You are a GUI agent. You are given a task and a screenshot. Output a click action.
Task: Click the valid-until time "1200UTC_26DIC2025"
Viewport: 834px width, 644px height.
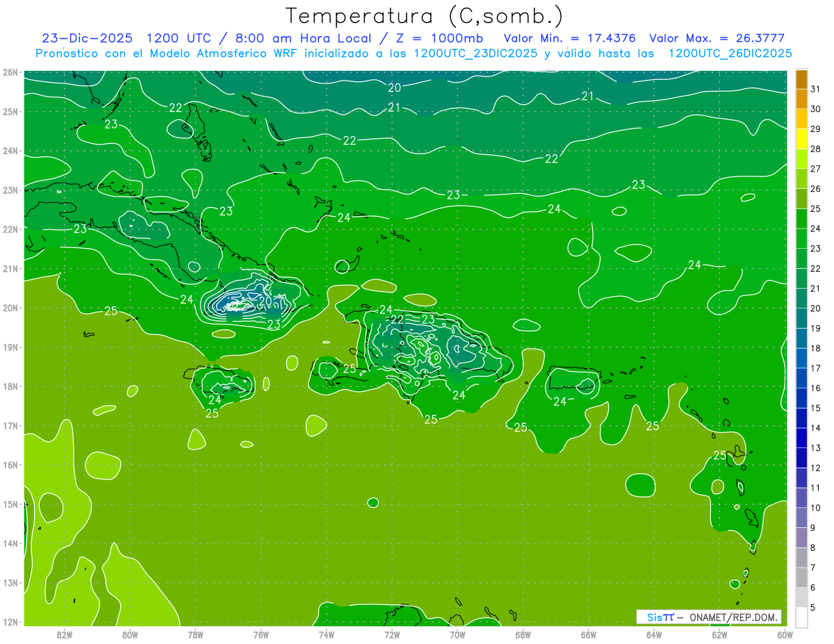(x=730, y=53)
